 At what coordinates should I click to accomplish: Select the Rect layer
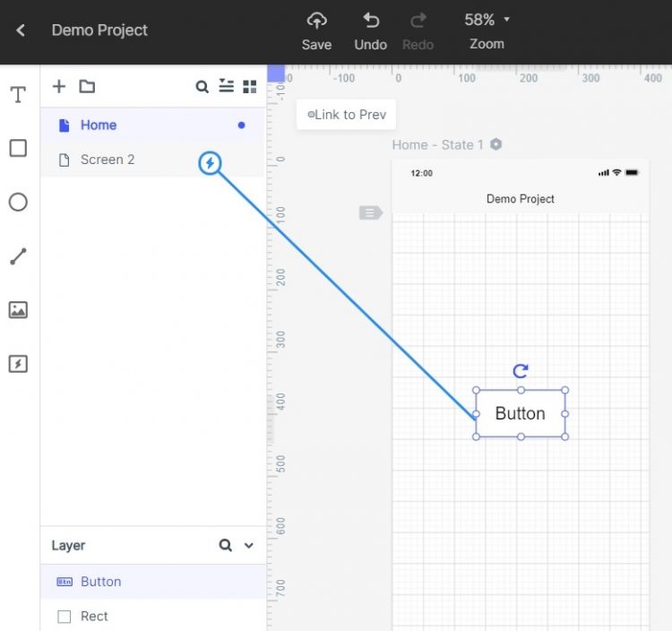152,616
